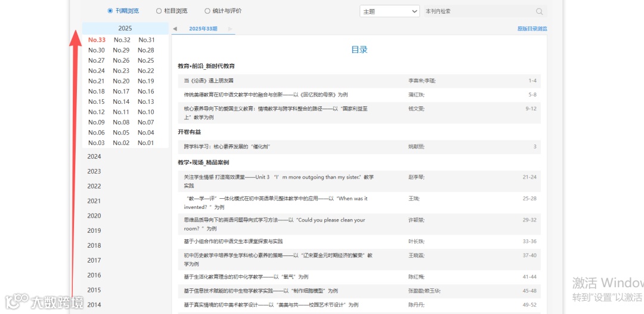The height and width of the screenshot is (314, 644).
Task: Go to next issue arrow
Action: [230, 29]
